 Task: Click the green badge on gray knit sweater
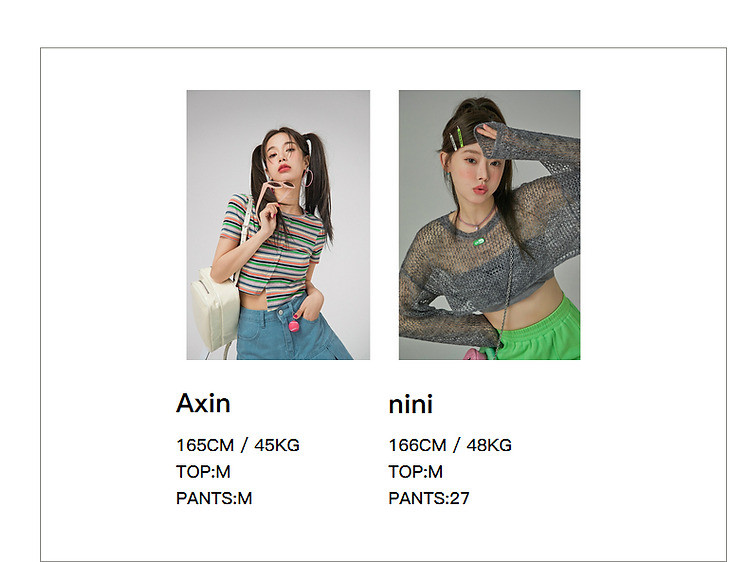point(479,242)
